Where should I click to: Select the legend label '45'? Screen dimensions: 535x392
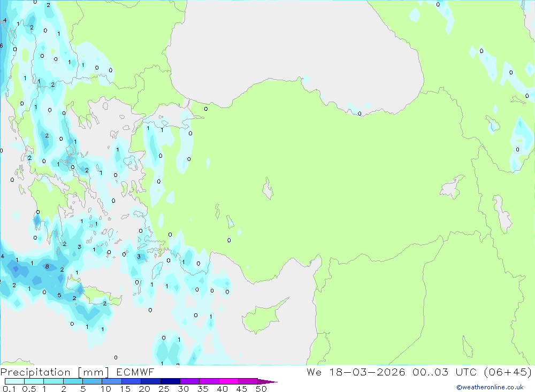[242, 389]
